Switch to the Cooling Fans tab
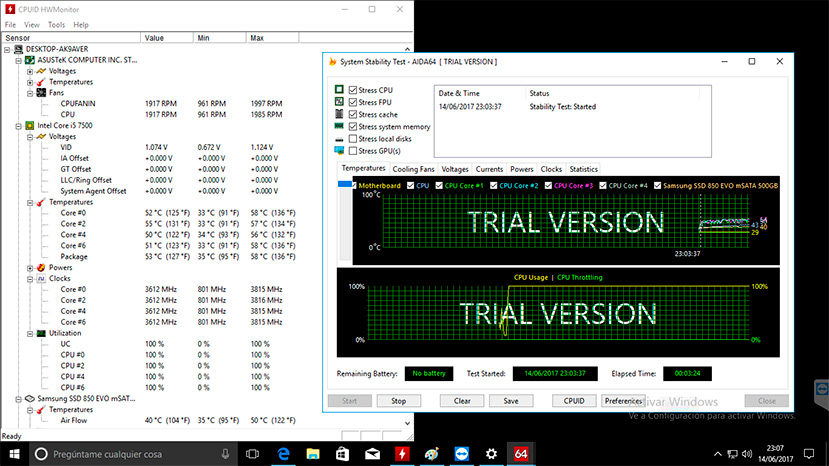829x466 pixels. pos(413,169)
